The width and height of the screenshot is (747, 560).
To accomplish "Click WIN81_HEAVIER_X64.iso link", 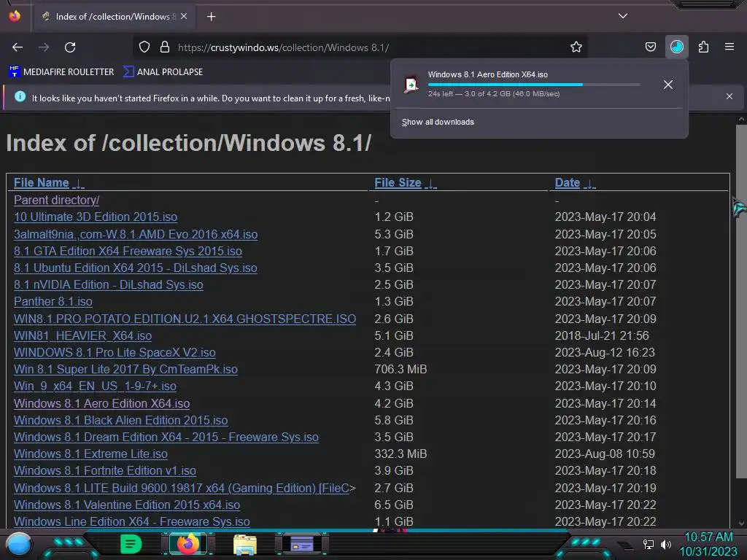I will click(x=82, y=335).
